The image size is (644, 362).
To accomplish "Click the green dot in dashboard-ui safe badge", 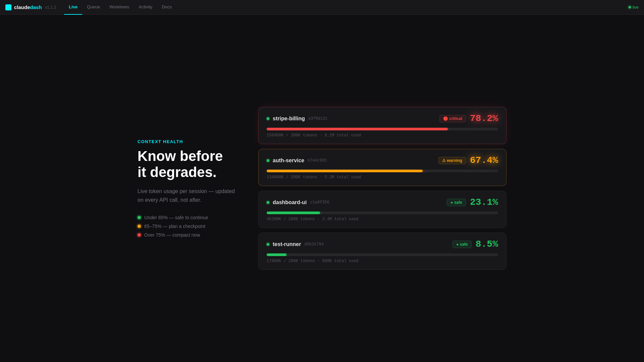I will 452,202.
